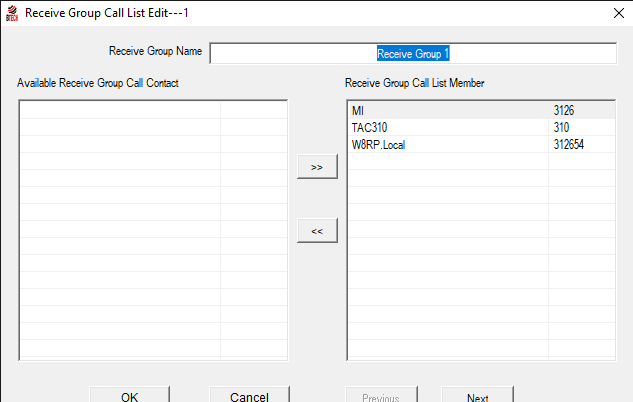Image resolution: width=633 pixels, height=402 pixels.
Task: Click the BTECH app icon in title bar
Action: pos(12,13)
